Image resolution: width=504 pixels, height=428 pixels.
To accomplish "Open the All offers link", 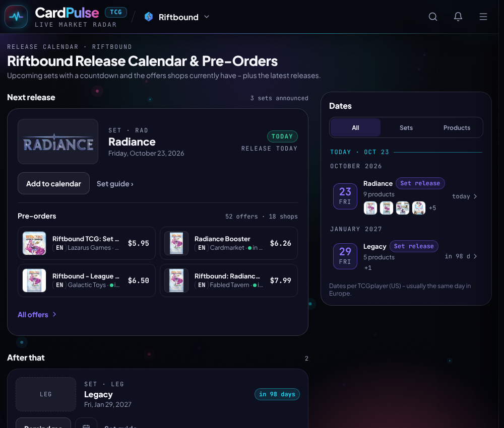I will 37,315.
